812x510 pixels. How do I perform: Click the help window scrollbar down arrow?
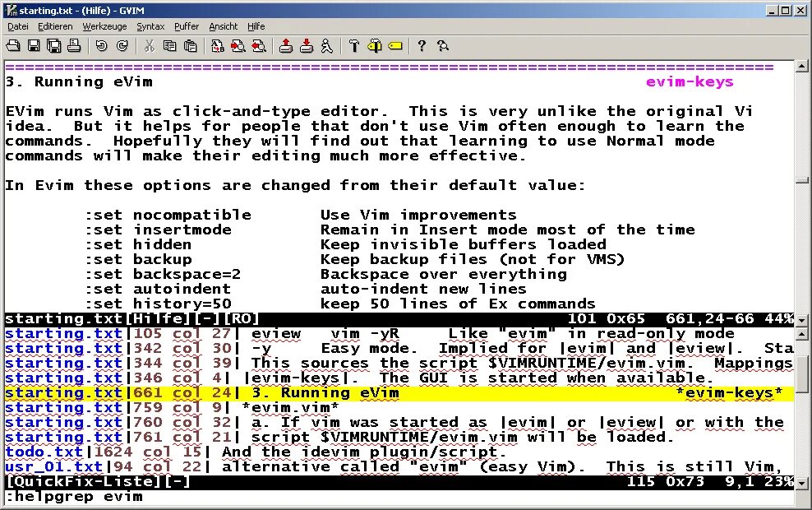coord(801,320)
